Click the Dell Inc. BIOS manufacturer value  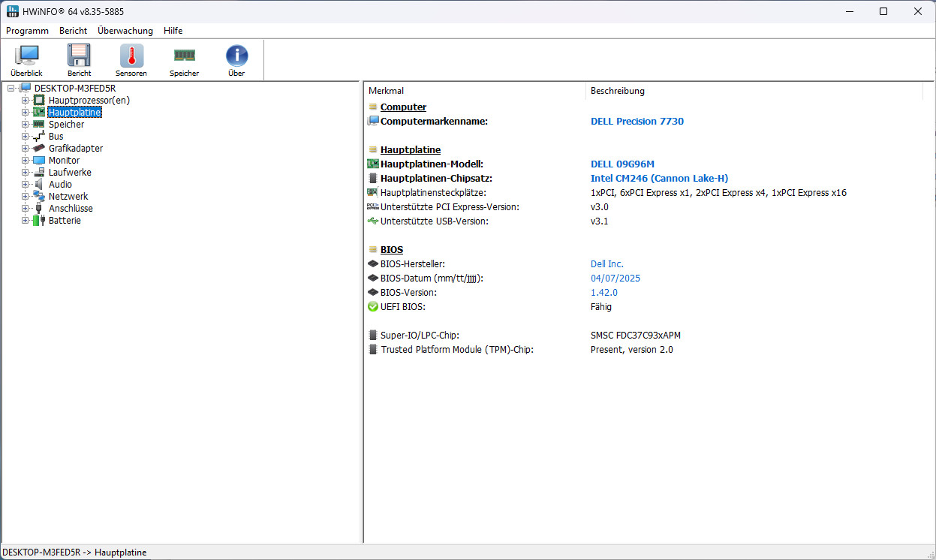pos(607,264)
